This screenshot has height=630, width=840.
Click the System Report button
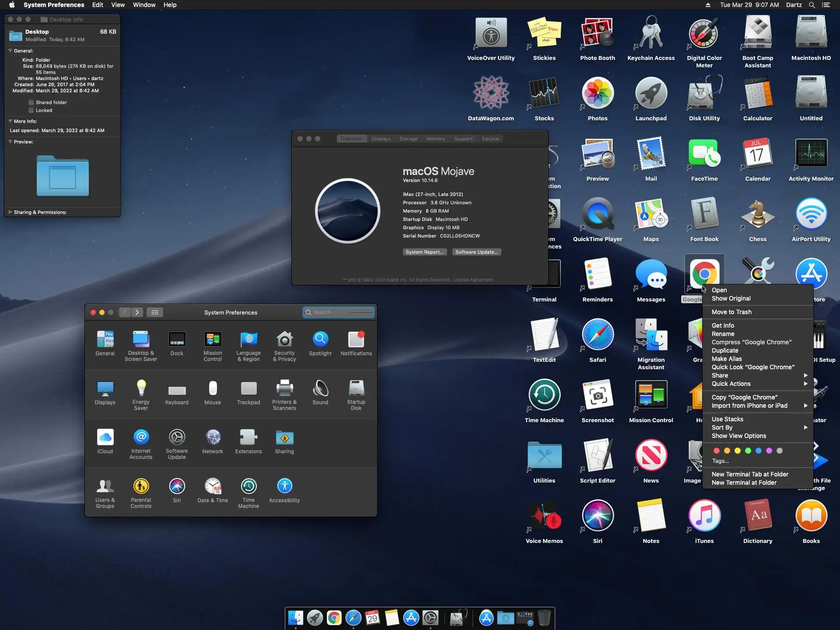pyautogui.click(x=424, y=252)
